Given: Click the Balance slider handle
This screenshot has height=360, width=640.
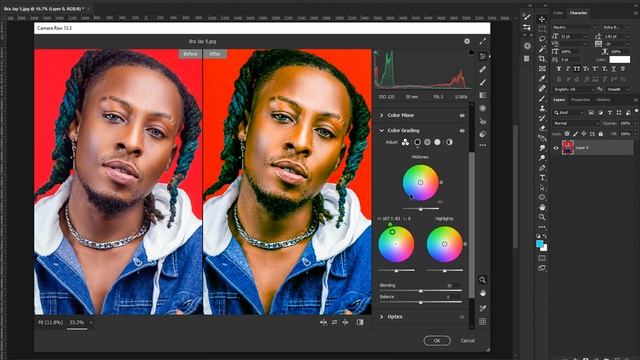Looking at the screenshot, I should 420,302.
